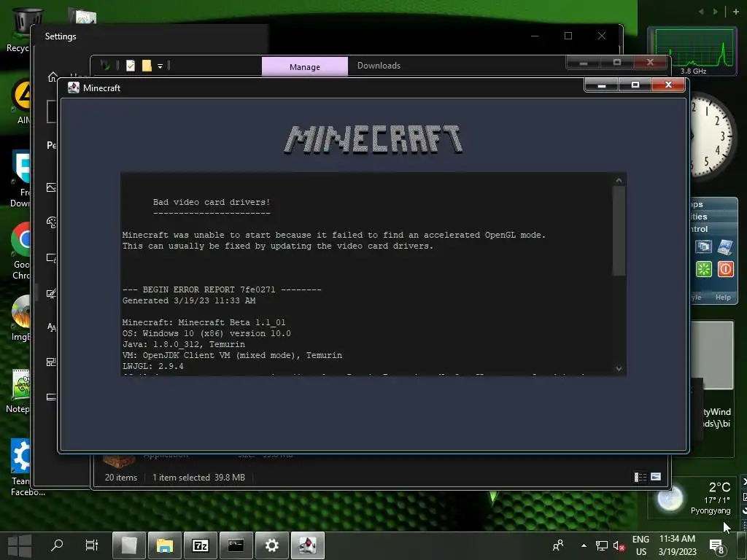The image size is (747, 560).
Task: Open ImgBurn desktop icon
Action: pos(20,318)
